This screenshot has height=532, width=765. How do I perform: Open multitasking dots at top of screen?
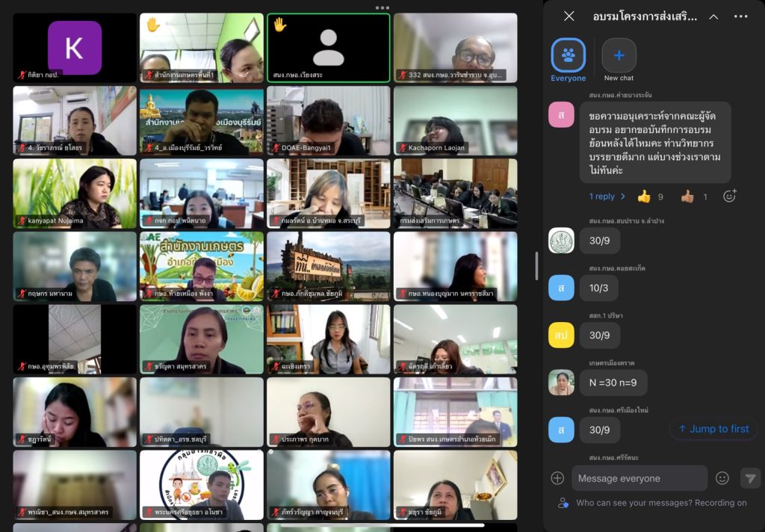coord(382,7)
